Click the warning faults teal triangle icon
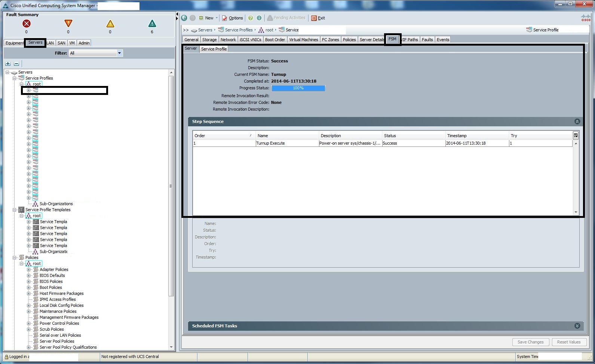This screenshot has width=595, height=364. click(x=152, y=24)
